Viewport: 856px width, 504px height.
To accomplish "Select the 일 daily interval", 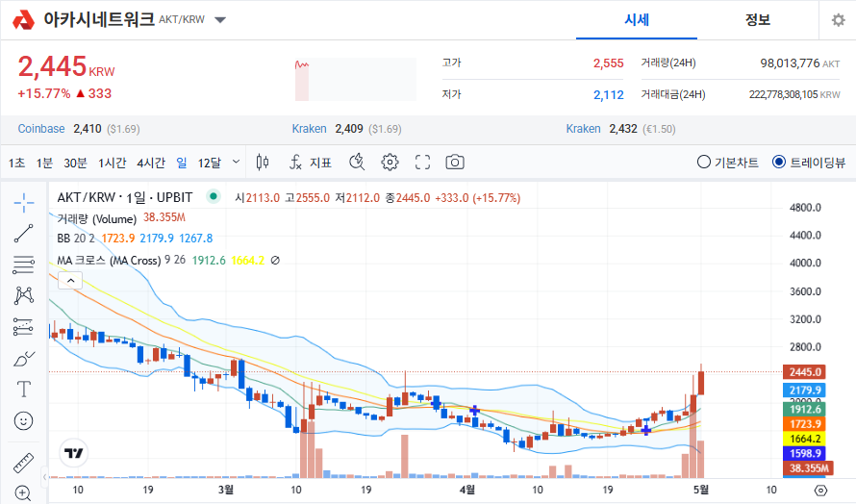I will (182, 163).
